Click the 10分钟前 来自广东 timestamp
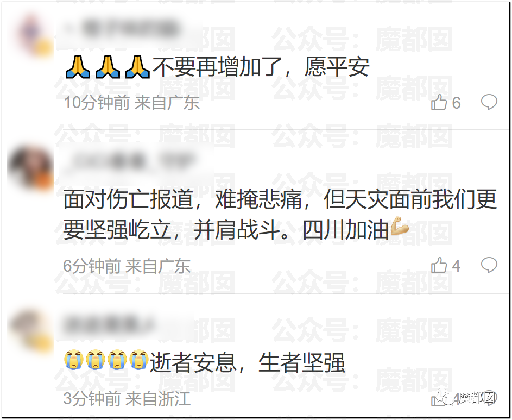512x420 pixels. pos(131,103)
